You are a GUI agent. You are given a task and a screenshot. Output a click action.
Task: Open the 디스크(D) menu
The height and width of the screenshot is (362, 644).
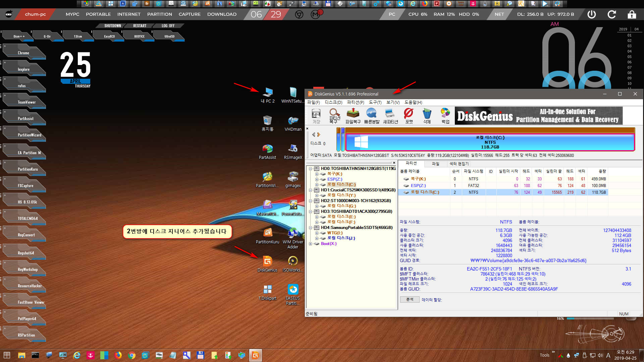(333, 102)
